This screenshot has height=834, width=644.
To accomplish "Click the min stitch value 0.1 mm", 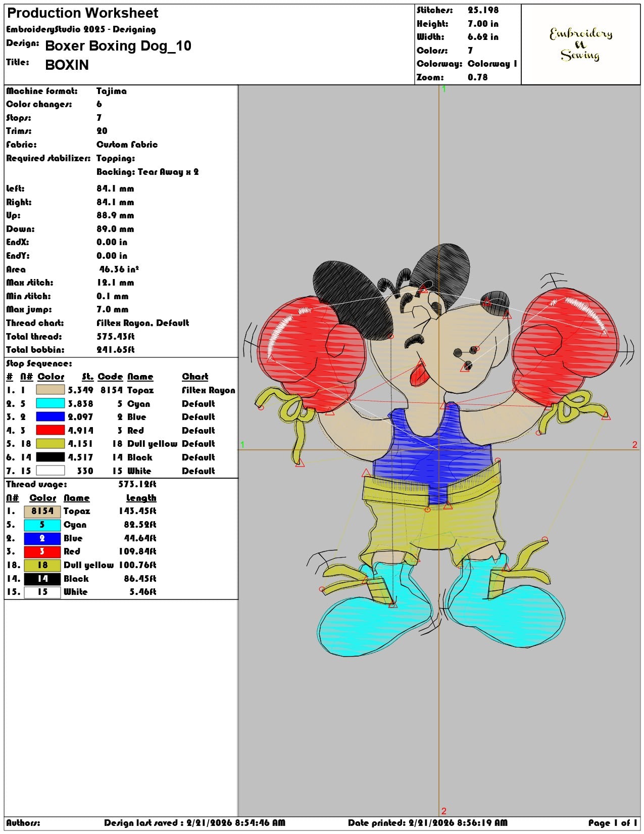I will point(112,296).
